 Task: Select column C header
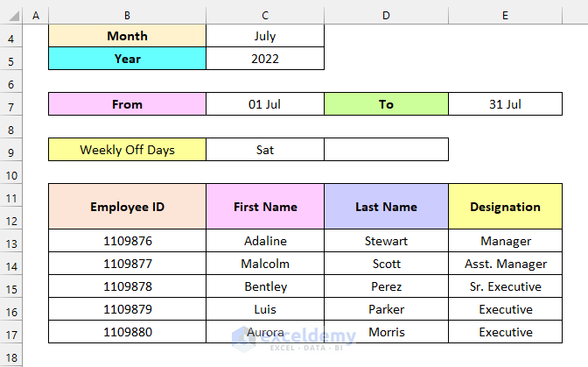click(x=265, y=16)
